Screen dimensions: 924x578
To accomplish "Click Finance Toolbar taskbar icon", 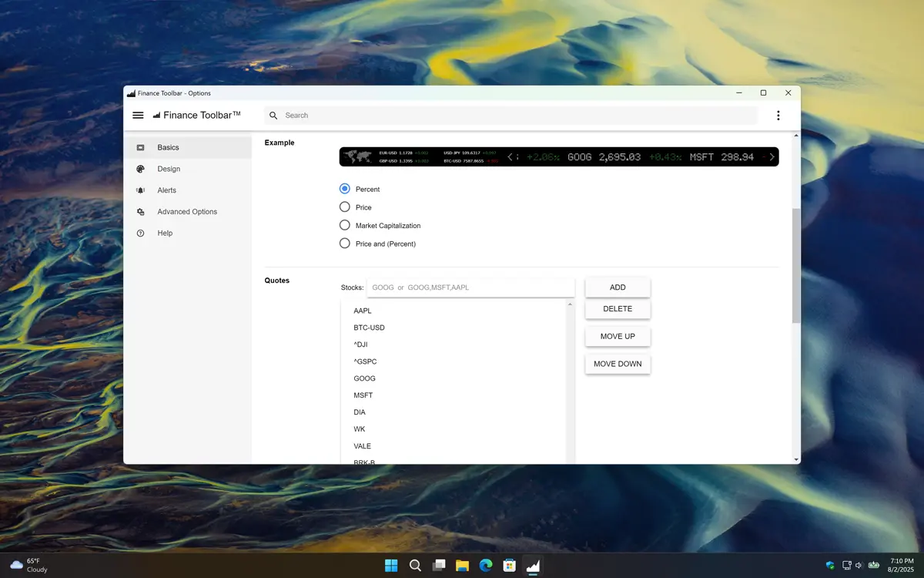I will [533, 566].
